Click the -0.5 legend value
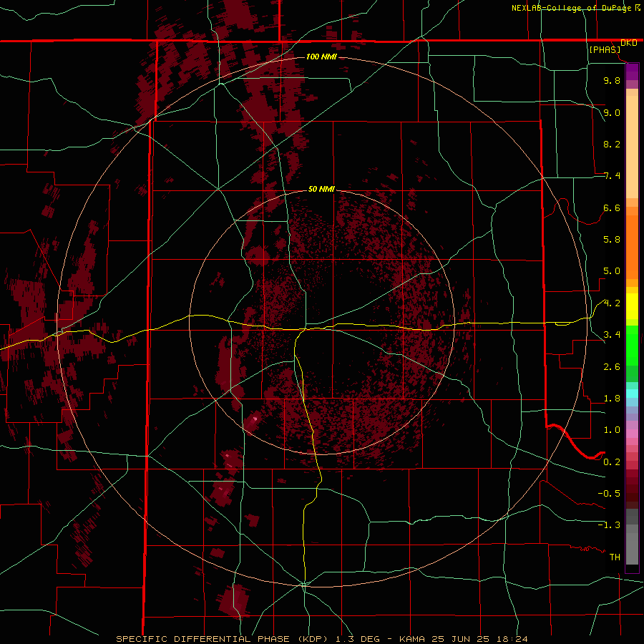Image resolution: width=644 pixels, height=644 pixels. tap(609, 494)
